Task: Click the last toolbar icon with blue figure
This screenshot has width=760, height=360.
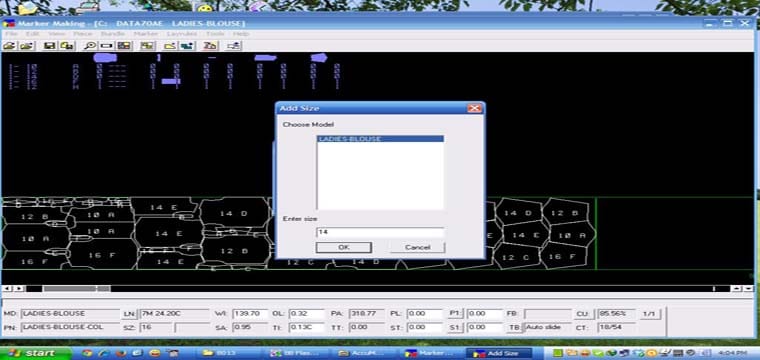Action: coord(234,46)
